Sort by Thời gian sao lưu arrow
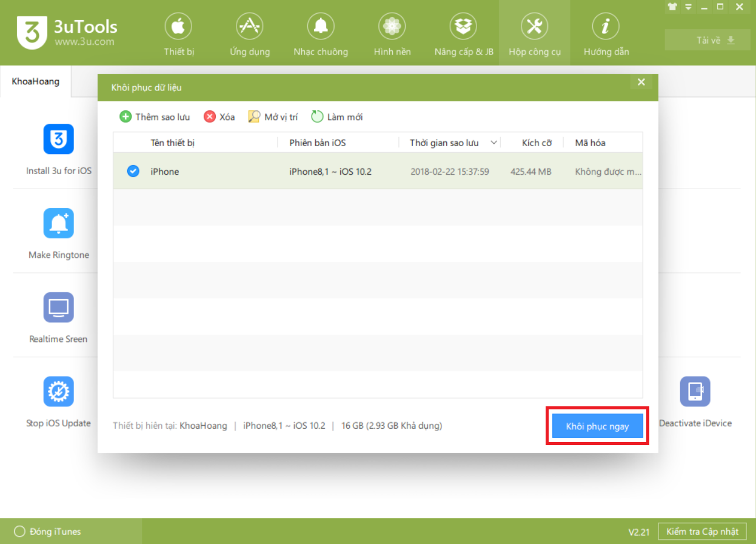The height and width of the screenshot is (544, 756). (x=493, y=143)
